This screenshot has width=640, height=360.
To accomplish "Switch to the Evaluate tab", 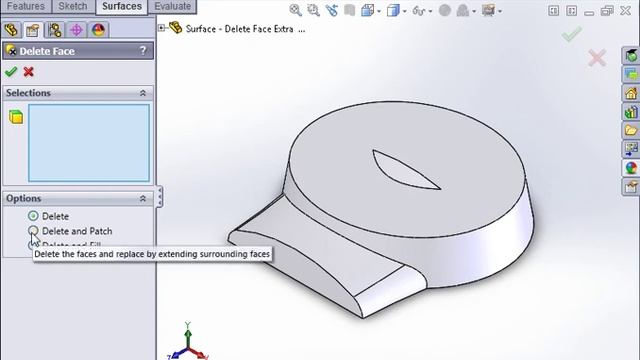I will [x=173, y=7].
